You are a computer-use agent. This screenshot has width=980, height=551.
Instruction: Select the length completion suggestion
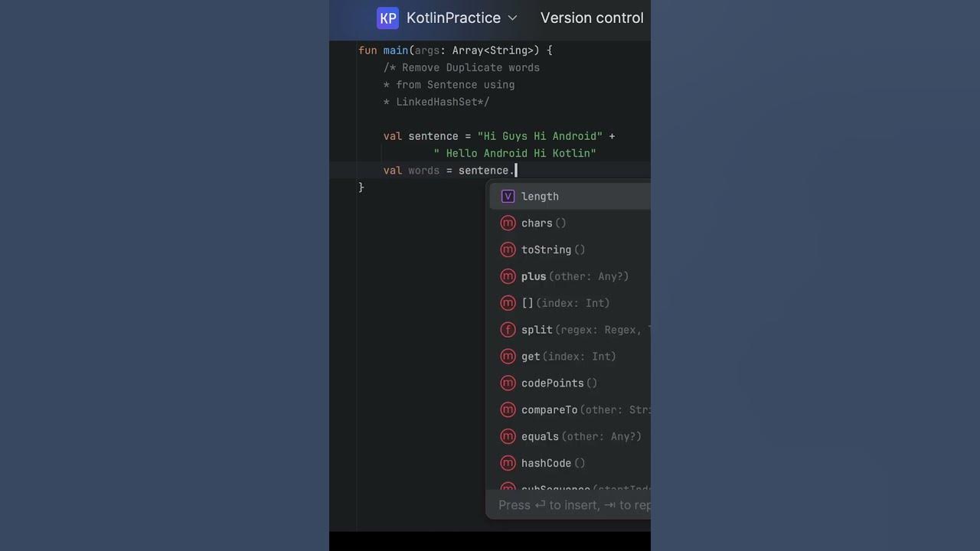pos(540,197)
